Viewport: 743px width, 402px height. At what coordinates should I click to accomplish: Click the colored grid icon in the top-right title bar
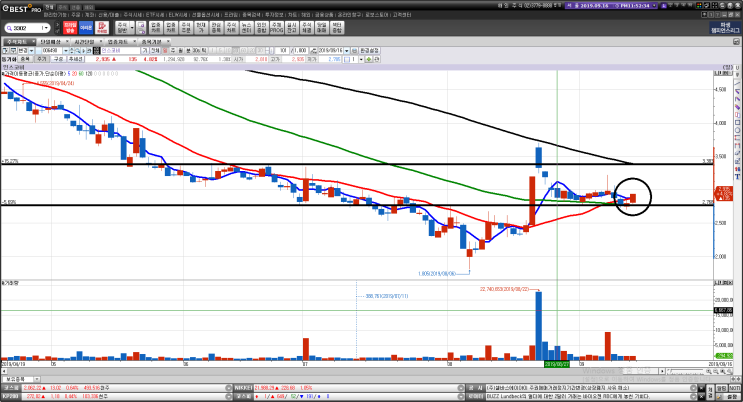pyautogui.click(x=698, y=6)
